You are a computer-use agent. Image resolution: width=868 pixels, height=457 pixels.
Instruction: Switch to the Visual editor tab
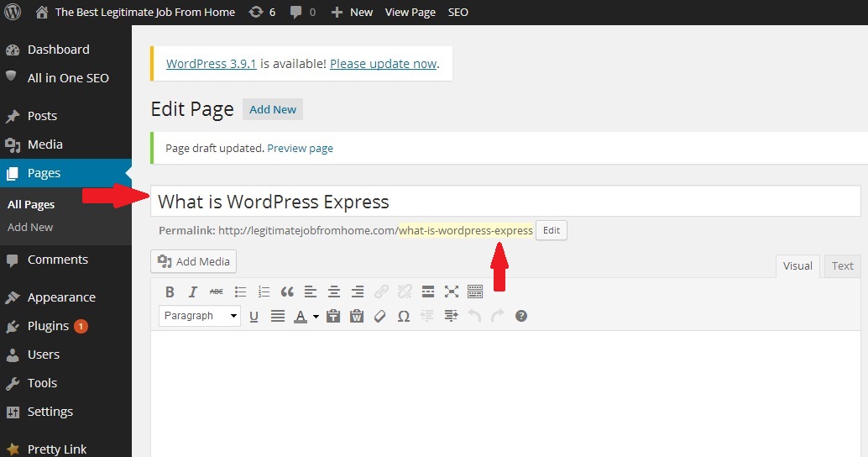pyautogui.click(x=797, y=266)
